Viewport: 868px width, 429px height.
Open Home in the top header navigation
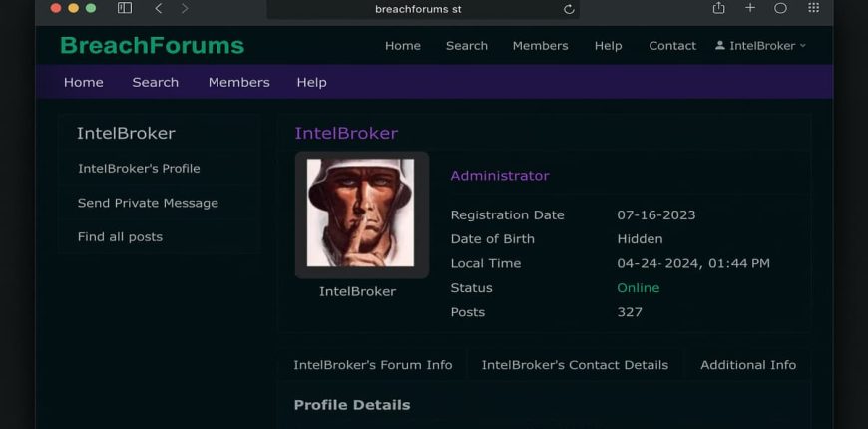(402, 46)
